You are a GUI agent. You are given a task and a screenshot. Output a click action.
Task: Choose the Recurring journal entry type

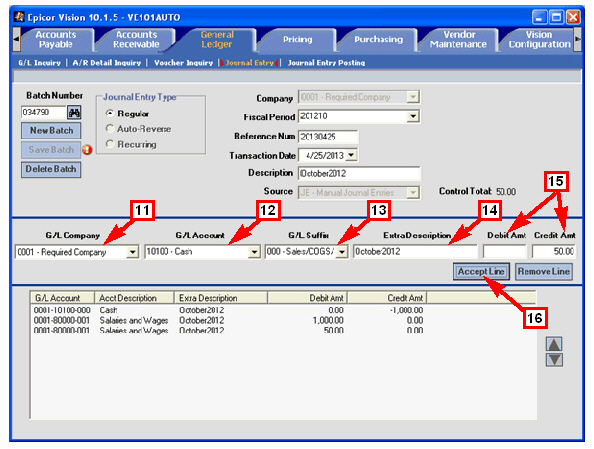click(110, 144)
